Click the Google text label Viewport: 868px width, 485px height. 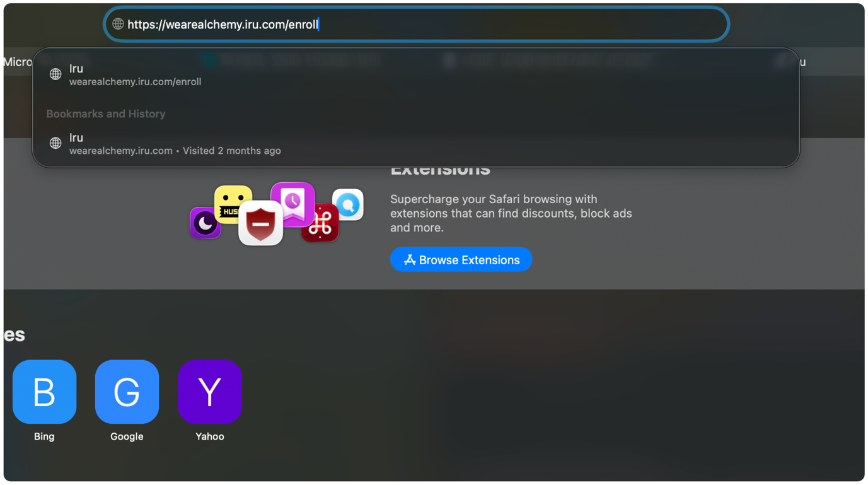tap(127, 436)
